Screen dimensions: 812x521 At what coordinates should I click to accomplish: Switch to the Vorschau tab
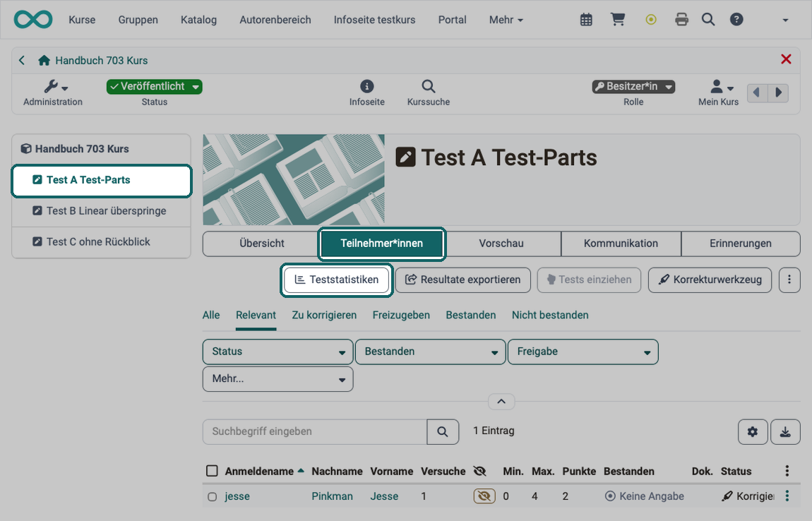[x=501, y=244]
